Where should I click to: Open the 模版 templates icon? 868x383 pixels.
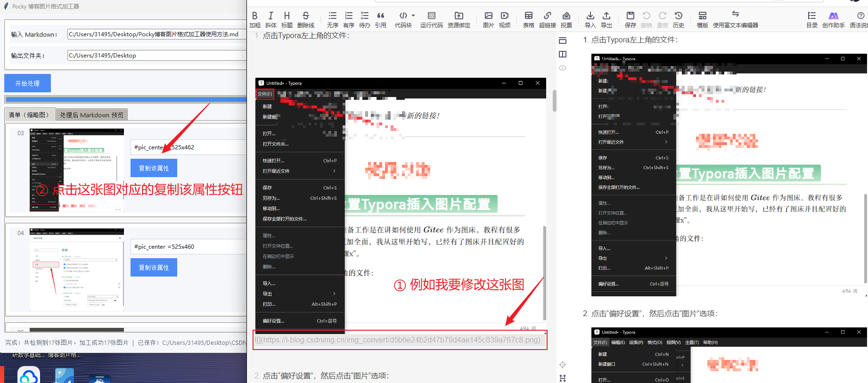[x=703, y=20]
